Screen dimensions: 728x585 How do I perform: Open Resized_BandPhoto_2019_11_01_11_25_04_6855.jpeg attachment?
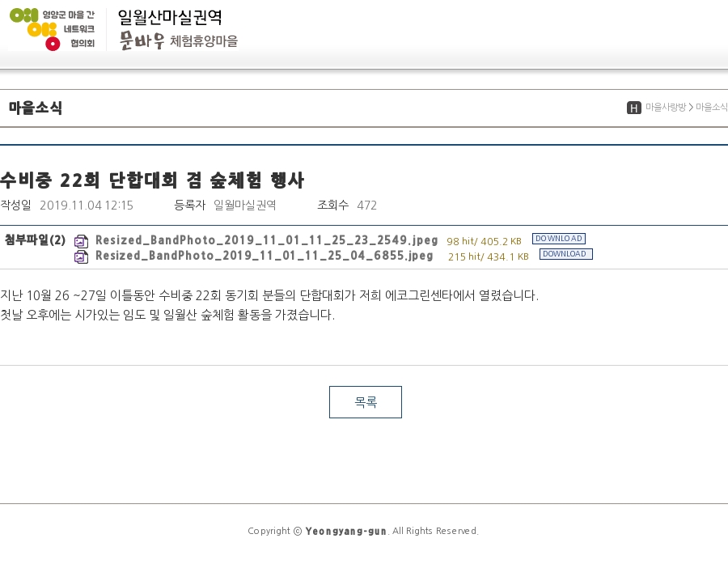coord(265,256)
